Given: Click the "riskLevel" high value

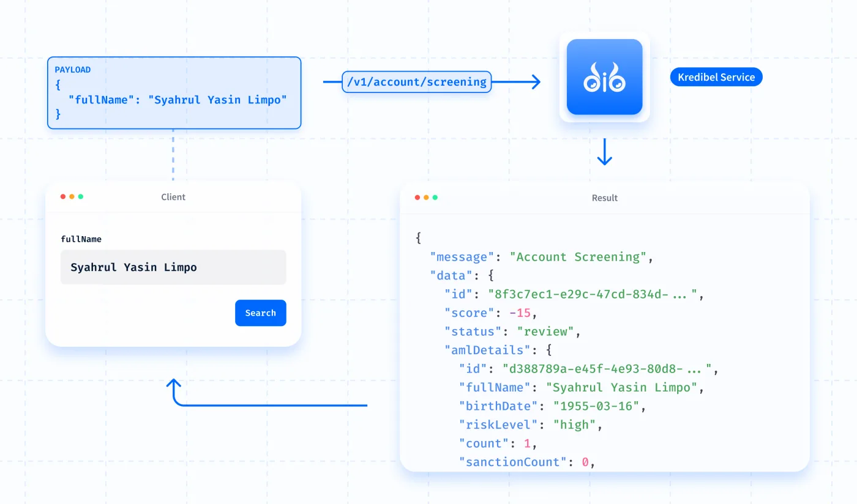Looking at the screenshot, I should pos(575,424).
